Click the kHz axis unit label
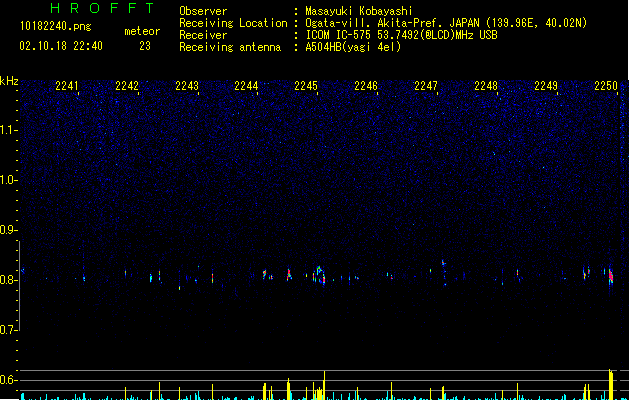The image size is (629, 400). [9, 81]
